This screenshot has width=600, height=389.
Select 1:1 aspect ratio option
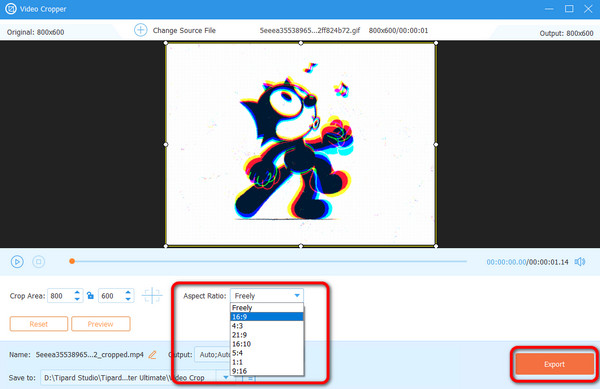pyautogui.click(x=267, y=362)
